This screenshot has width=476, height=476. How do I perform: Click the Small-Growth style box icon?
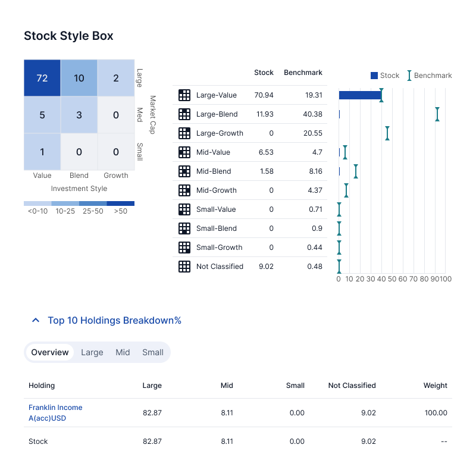point(184,248)
